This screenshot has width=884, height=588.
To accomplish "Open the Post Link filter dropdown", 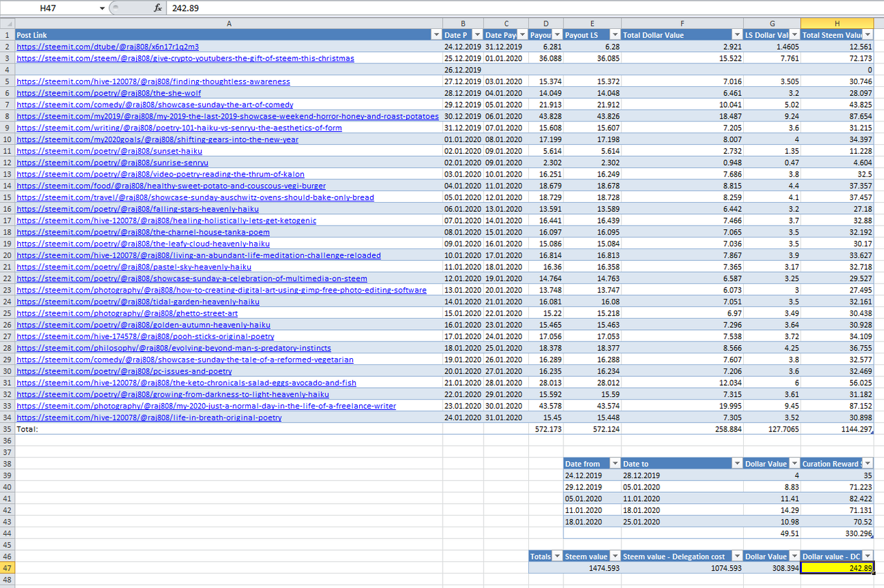I will (436, 35).
